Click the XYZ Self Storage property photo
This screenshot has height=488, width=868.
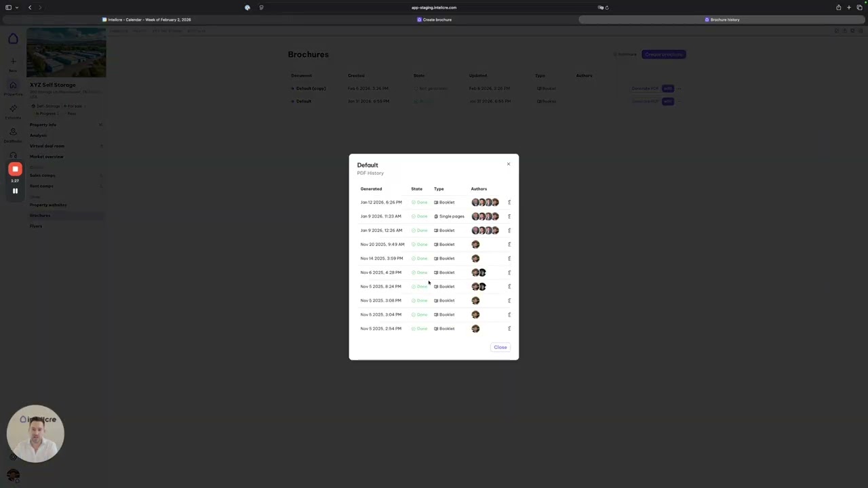(x=66, y=53)
